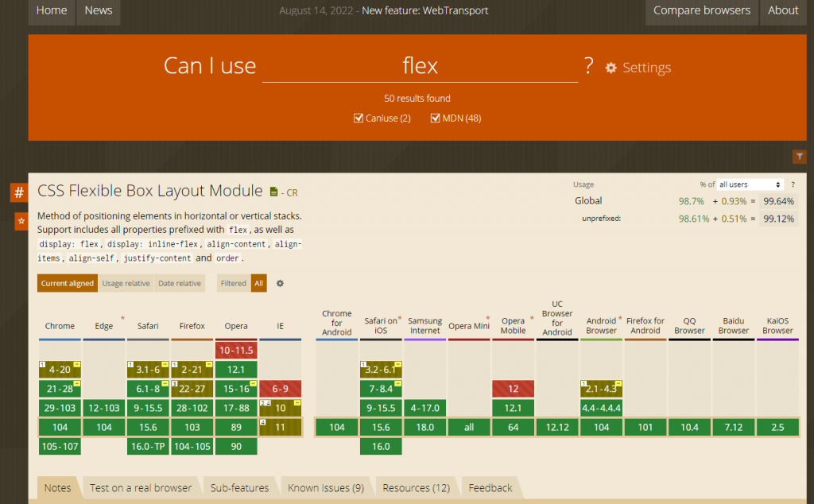This screenshot has width=814, height=504.
Task: Switch the browser list to Filtered
Action: pyautogui.click(x=233, y=283)
